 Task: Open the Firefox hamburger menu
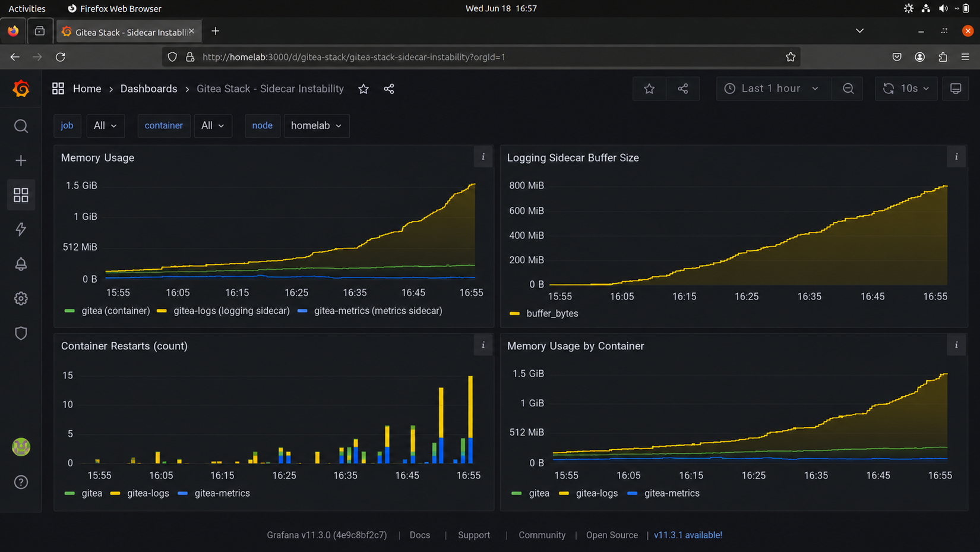[x=965, y=57]
